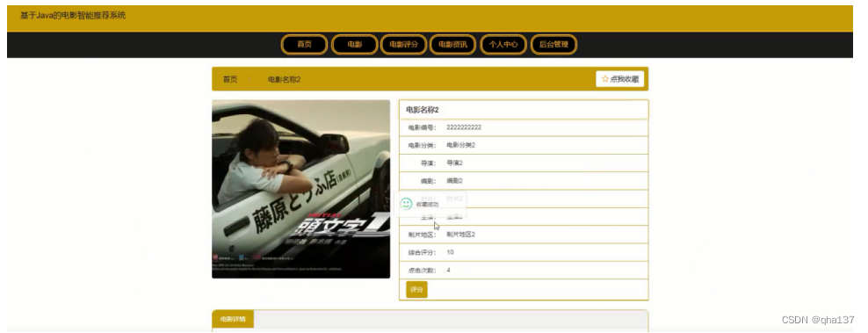Click the 电影名称2 heading in details panel
Screen dimensions: 868x333
(x=423, y=110)
